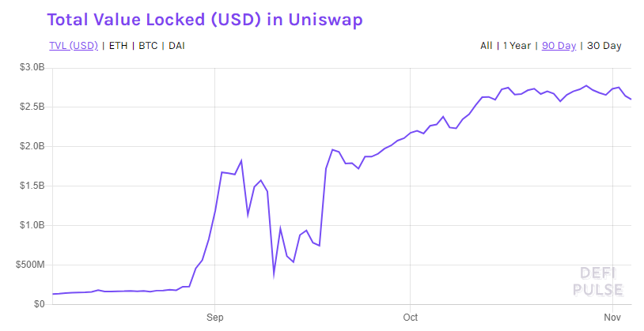
Task: Click the Nov label on the x-axis
Action: [x=612, y=318]
